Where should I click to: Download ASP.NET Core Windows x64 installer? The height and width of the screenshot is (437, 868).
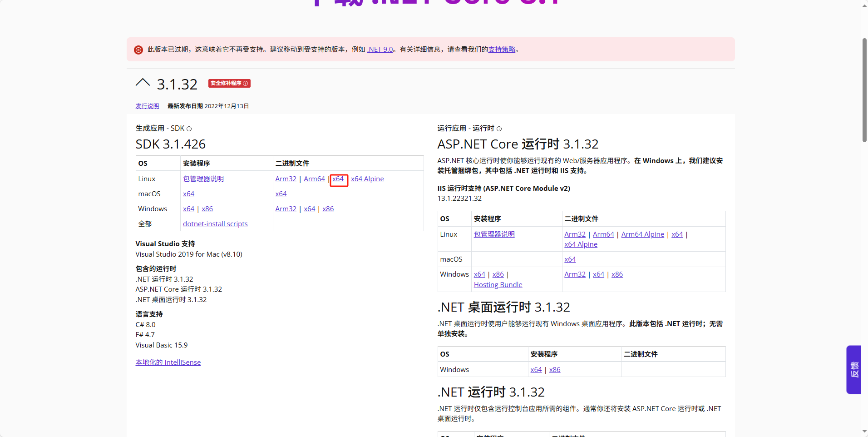coord(479,274)
